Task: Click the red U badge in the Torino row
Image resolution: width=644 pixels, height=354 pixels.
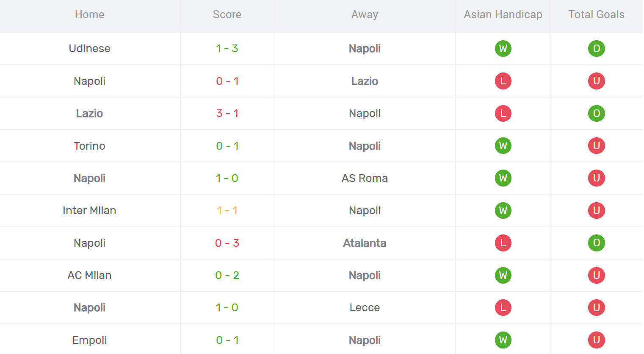Action: tap(596, 146)
